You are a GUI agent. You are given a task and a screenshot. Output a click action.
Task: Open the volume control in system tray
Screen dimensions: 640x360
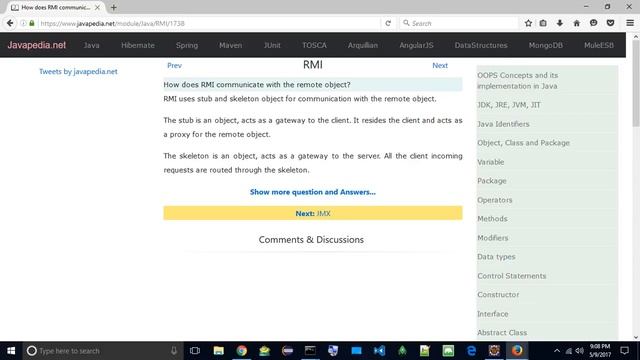pos(580,351)
